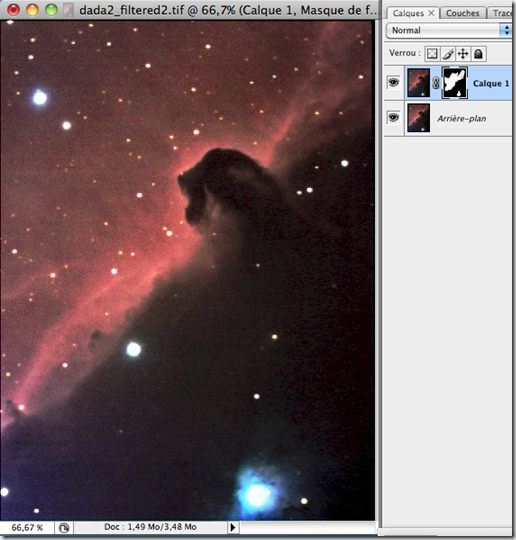
Task: Select the Calque 1 layer mask thumbnail
Action: (455, 83)
